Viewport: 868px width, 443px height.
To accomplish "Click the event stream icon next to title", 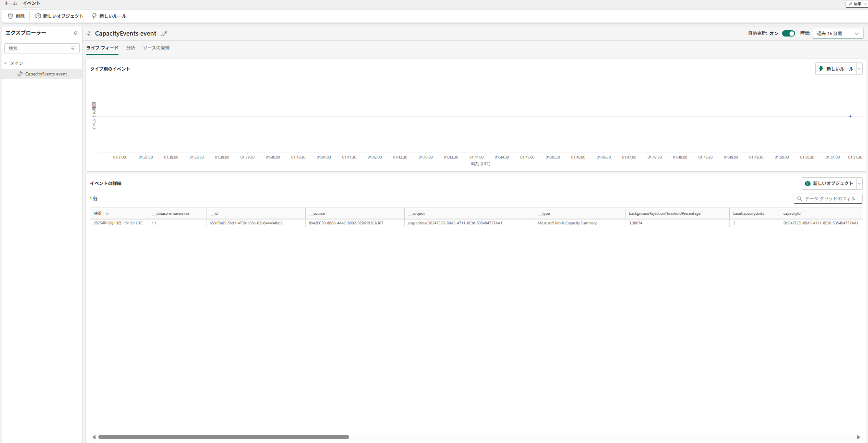I will coord(89,33).
